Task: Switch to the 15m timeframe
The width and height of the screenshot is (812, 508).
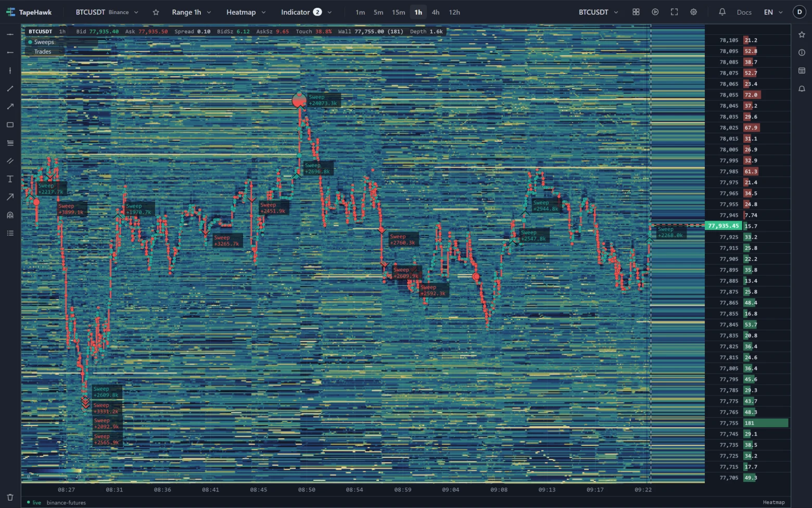Action: pyautogui.click(x=398, y=12)
